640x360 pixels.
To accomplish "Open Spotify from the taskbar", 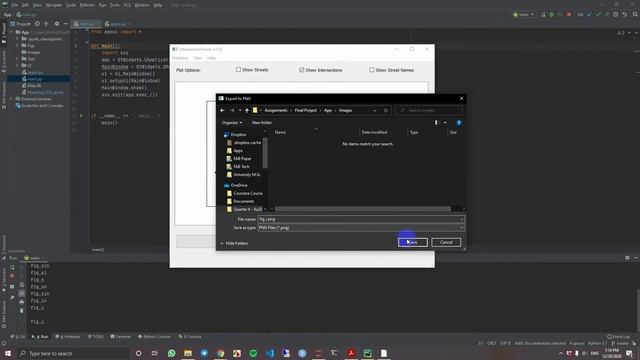I will point(253,353).
